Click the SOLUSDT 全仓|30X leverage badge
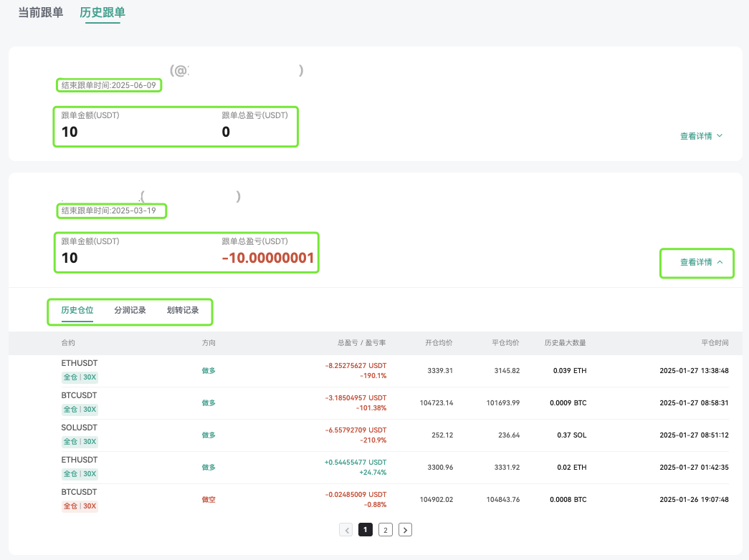Image resolution: width=749 pixels, height=560 pixels. 80,441
